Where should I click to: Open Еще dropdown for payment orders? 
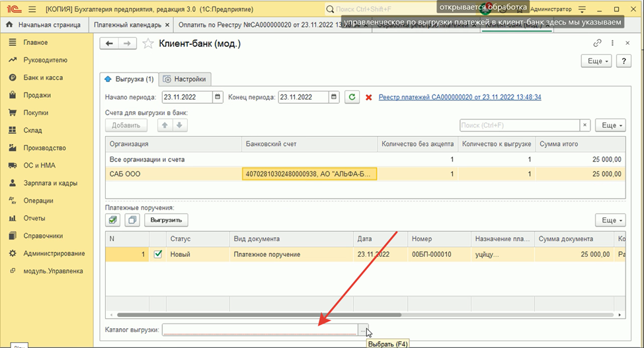click(610, 220)
